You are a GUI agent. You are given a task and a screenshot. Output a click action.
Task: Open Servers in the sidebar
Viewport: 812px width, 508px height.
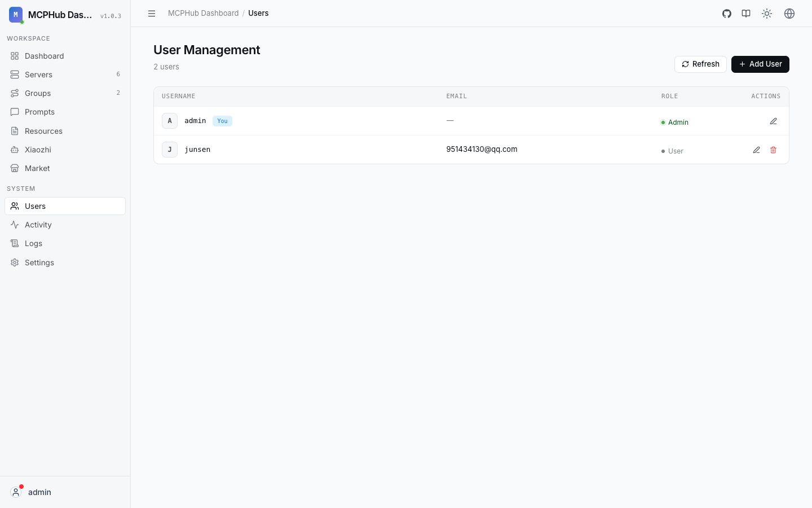point(65,75)
